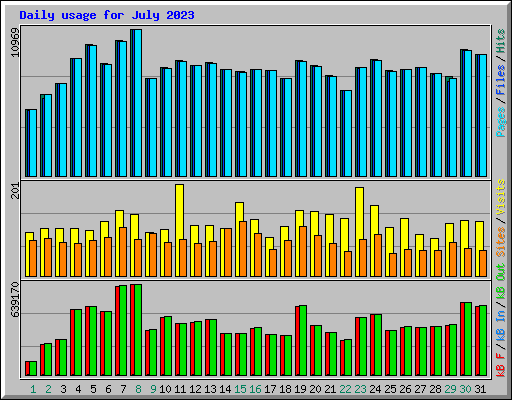Click the cyan hits bar for day 30

468,113
